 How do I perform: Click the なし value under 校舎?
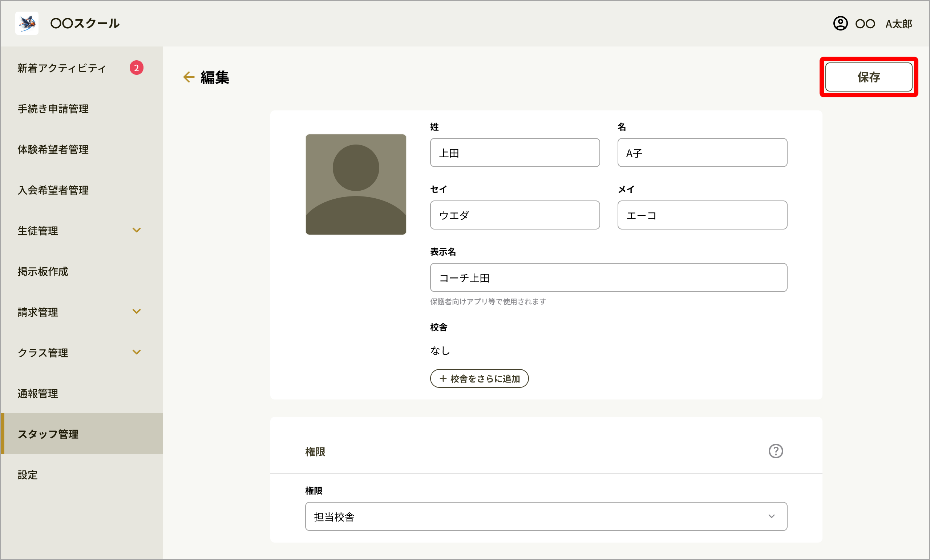tap(440, 350)
